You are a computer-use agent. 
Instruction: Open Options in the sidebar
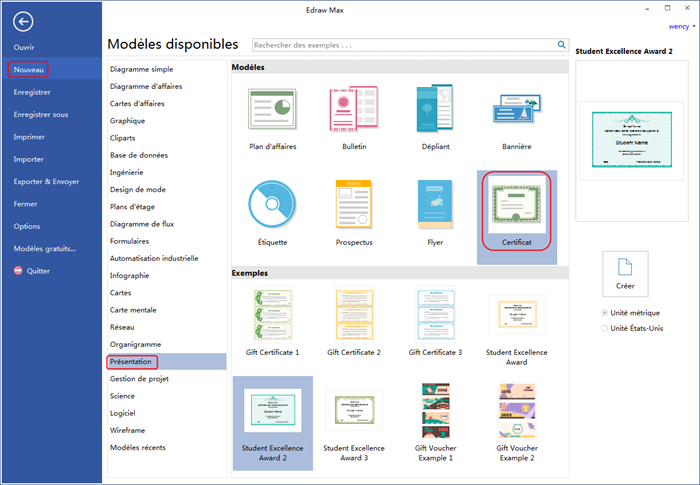coord(27,226)
